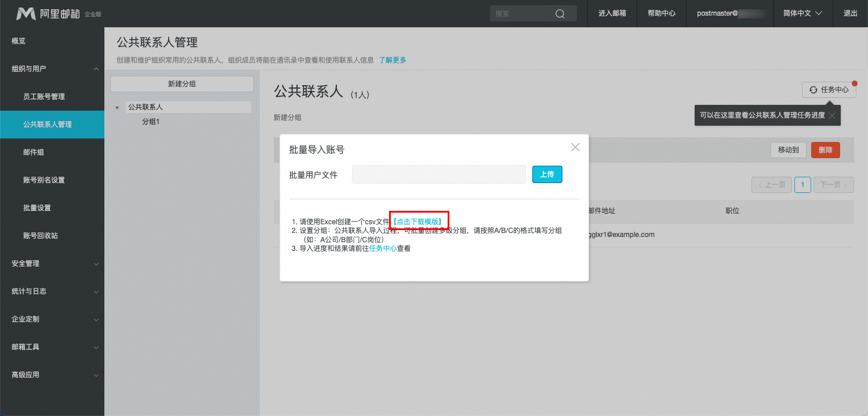The height and width of the screenshot is (416, 868).
Task: Click the search magnifier icon
Action: coord(560,14)
